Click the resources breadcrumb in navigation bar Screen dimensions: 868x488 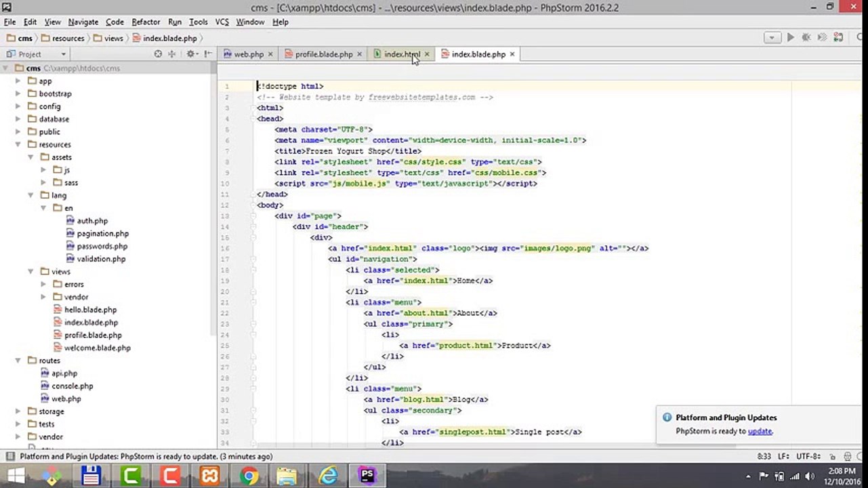(x=63, y=38)
